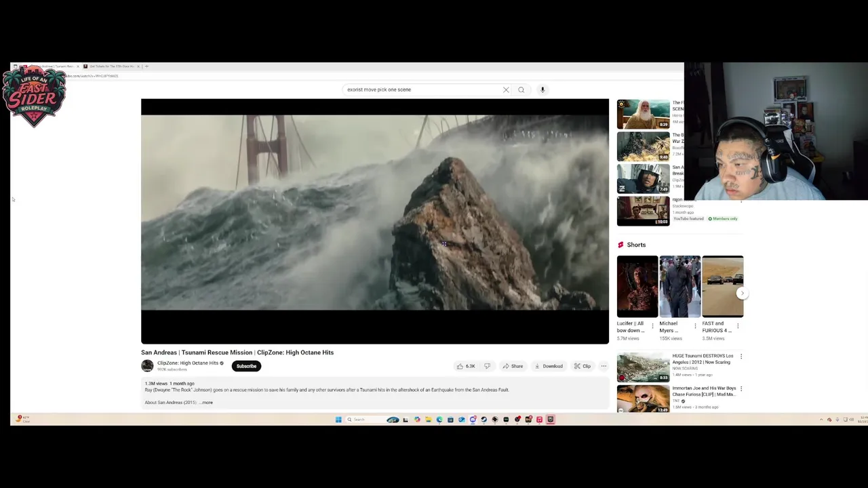This screenshot has height=488, width=868.
Task: Open a new browser tab with plus
Action: tap(146, 66)
